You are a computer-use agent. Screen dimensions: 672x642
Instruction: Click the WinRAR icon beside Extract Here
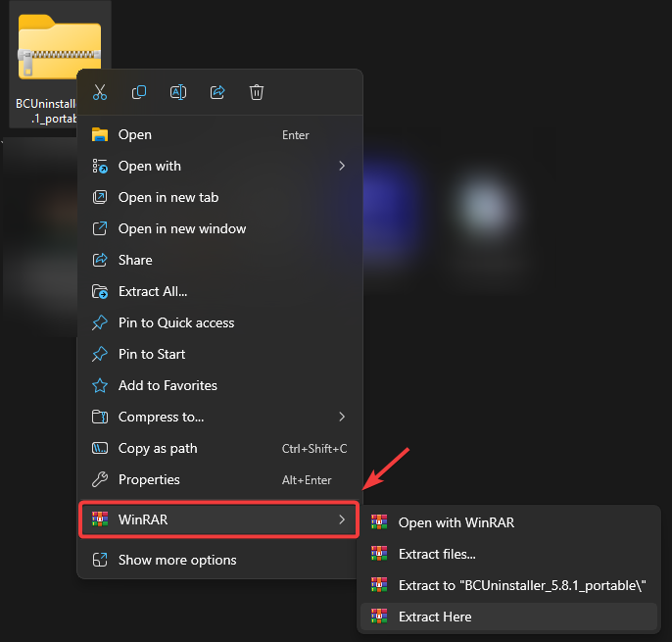click(x=379, y=617)
